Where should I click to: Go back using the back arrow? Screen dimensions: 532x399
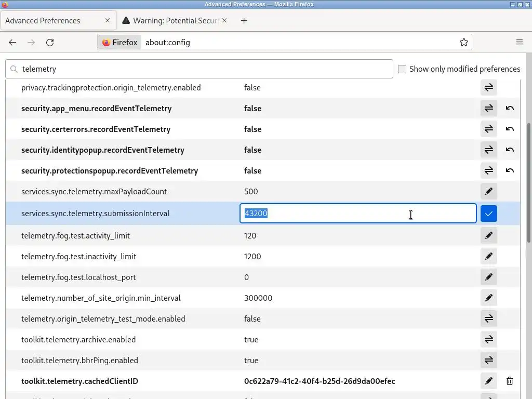(x=12, y=43)
